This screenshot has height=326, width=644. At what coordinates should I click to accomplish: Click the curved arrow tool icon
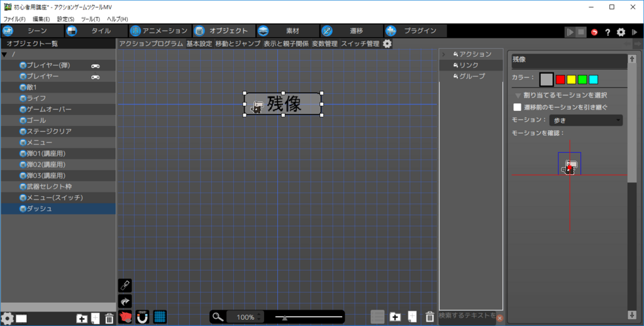tap(125, 301)
